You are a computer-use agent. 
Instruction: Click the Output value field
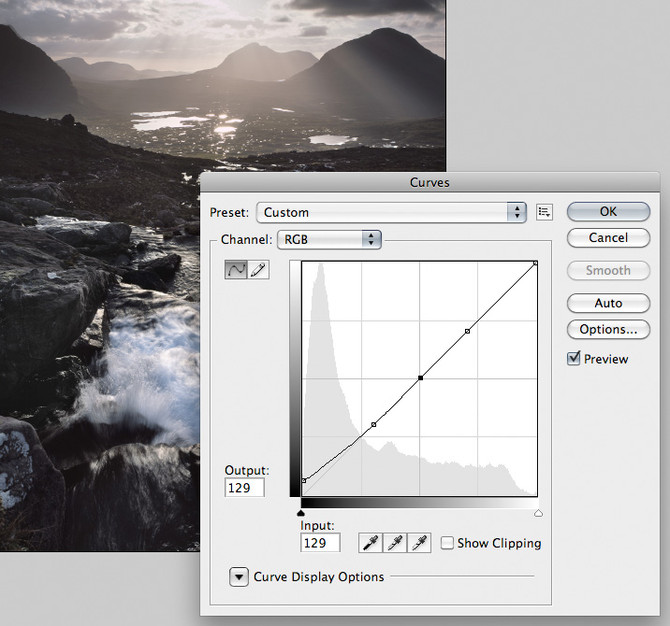[x=244, y=488]
